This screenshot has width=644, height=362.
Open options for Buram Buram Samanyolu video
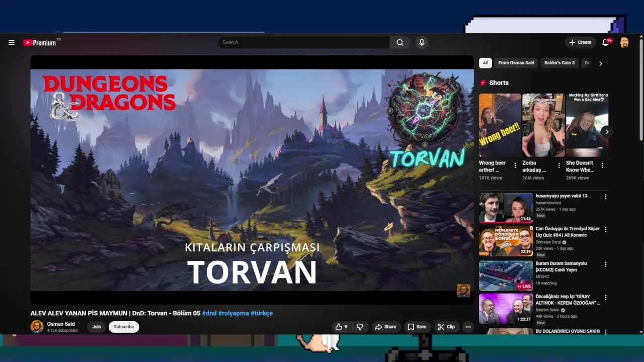point(605,264)
